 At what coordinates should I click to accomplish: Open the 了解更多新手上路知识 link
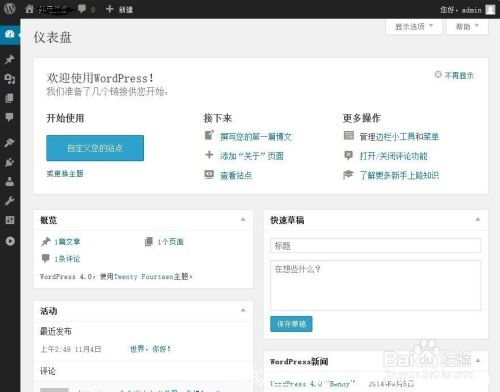[x=399, y=175]
